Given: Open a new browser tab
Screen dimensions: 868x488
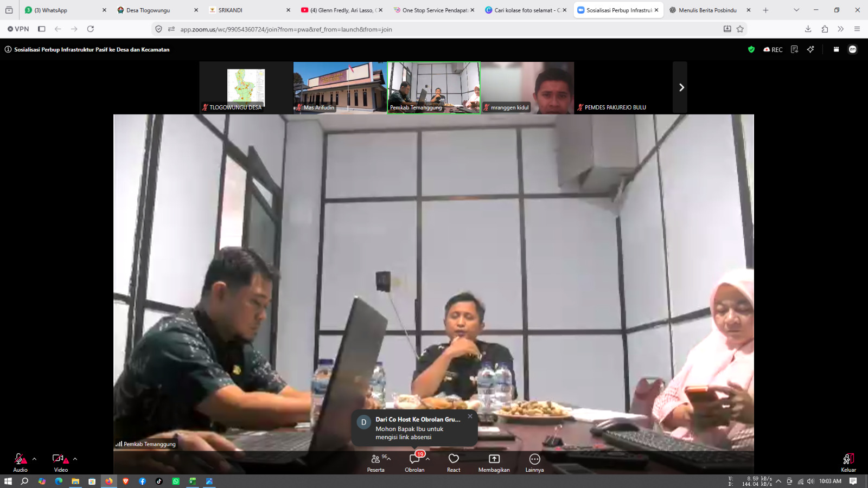Looking at the screenshot, I should click(765, 10).
